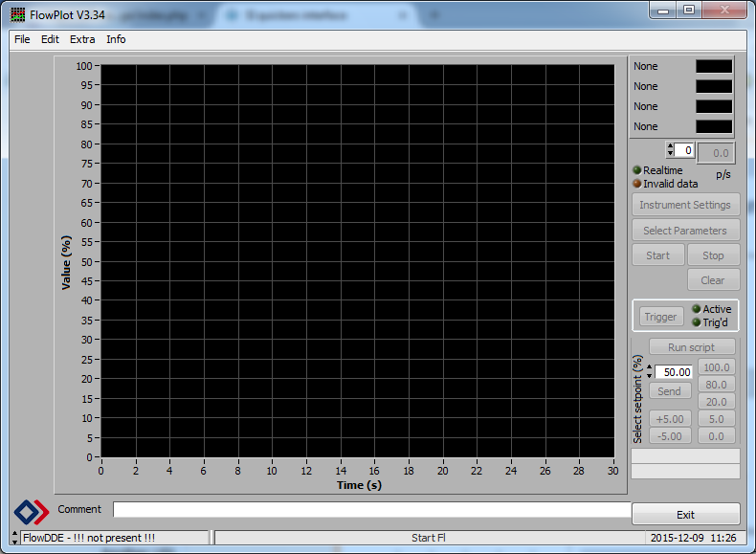This screenshot has height=554, width=756.
Task: Click the Start button
Action: click(x=658, y=255)
